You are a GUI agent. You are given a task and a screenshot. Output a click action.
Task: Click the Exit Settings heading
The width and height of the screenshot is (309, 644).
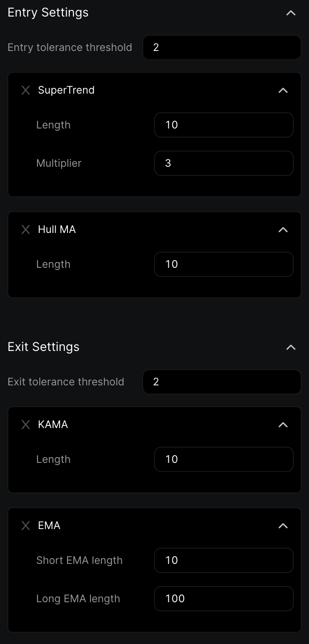click(x=44, y=347)
